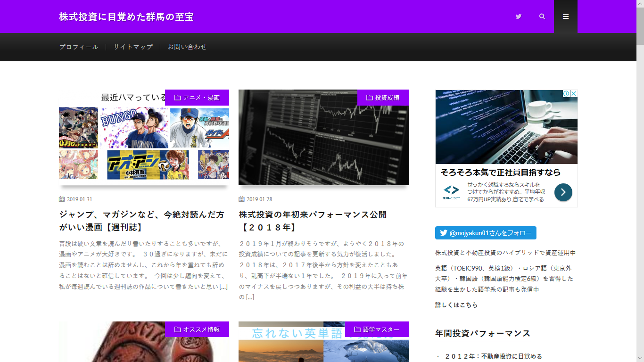Click the 2019.01.31 post date

tap(80, 199)
